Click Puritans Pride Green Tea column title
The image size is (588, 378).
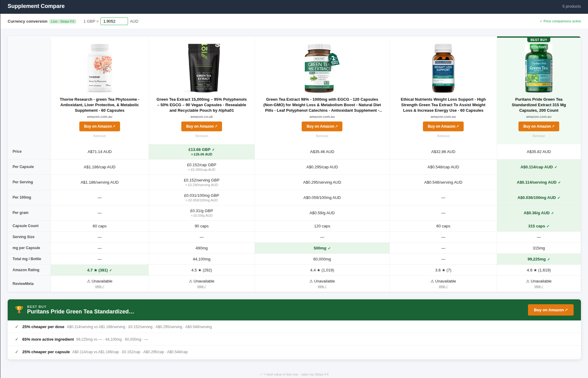539,105
